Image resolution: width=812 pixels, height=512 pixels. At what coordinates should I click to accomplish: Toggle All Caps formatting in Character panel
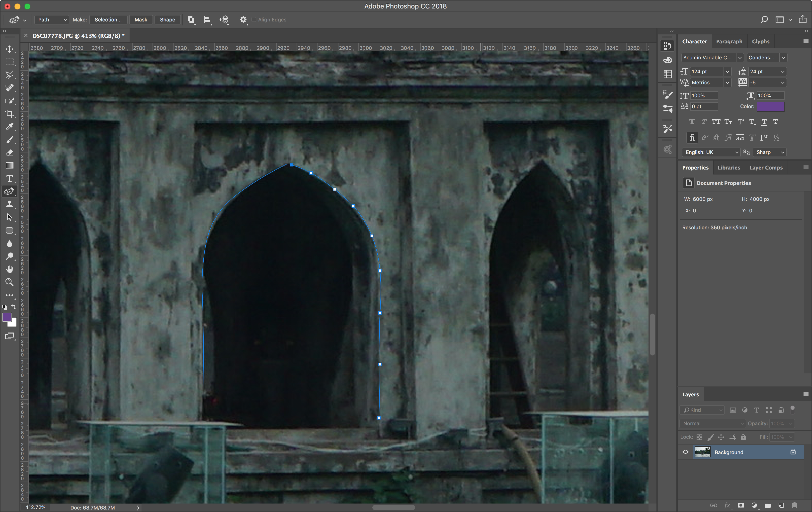point(716,122)
